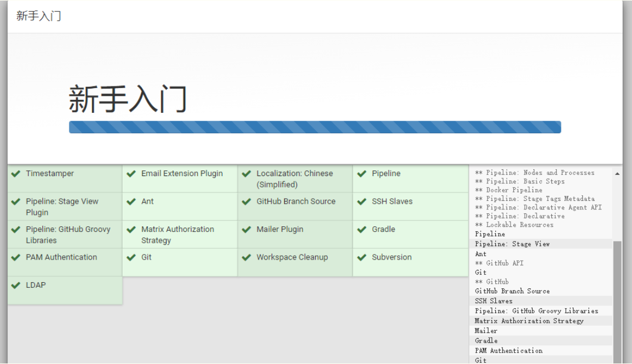Click the checkmark beside SSH Slaves tile
632x364 pixels.
pos(361,201)
